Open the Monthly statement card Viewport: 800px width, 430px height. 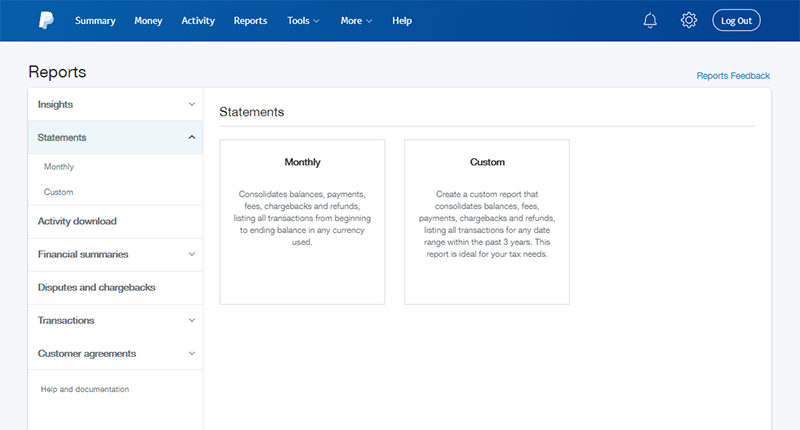point(302,221)
